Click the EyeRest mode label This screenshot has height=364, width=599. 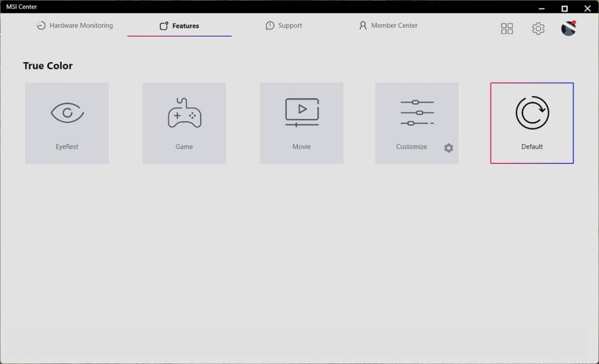(x=67, y=147)
